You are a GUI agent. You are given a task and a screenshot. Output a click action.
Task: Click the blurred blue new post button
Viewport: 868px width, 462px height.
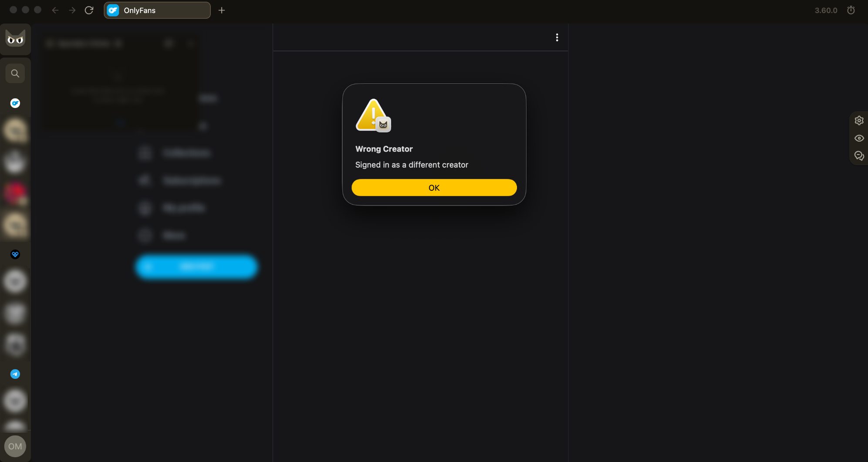click(196, 266)
